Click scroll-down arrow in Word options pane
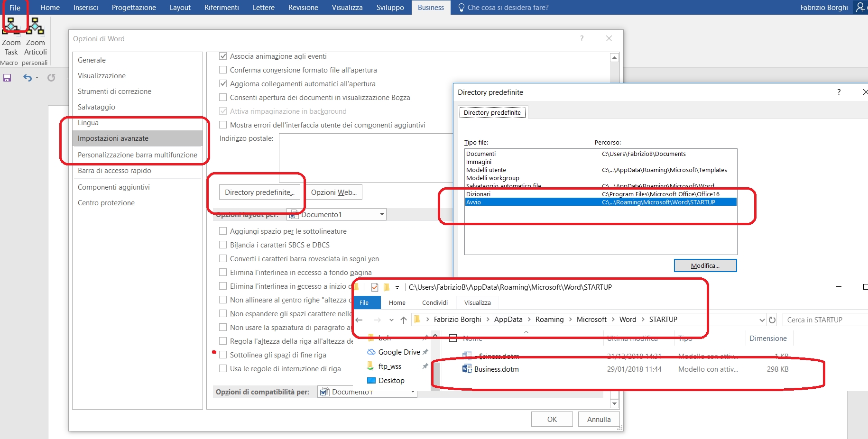Screen dimensions: 868x439 click(614, 404)
